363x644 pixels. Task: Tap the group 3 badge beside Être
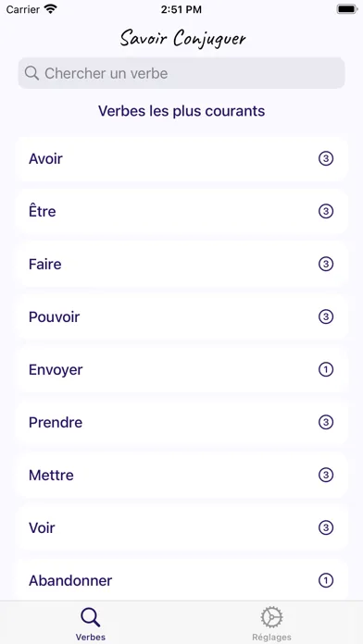click(326, 212)
